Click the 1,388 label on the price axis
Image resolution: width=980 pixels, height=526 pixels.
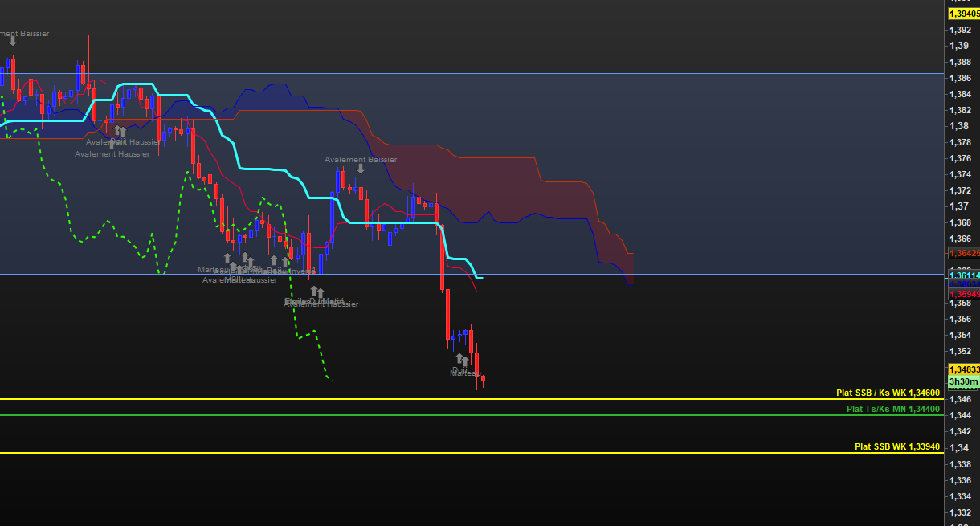[958, 62]
